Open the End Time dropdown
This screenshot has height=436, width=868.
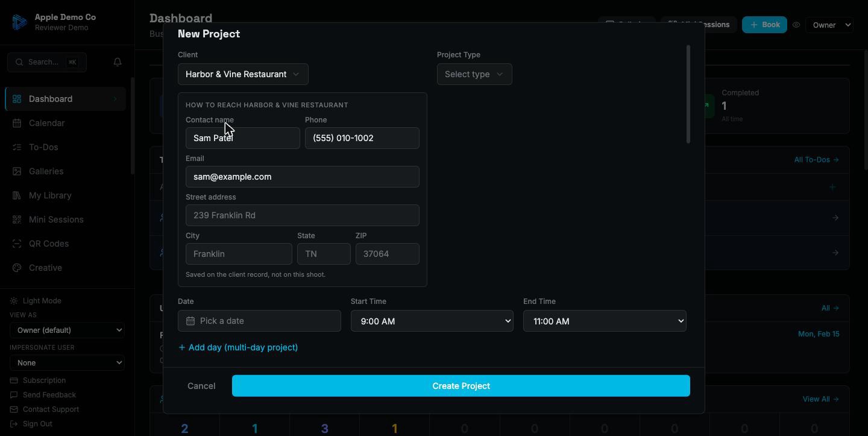click(605, 321)
